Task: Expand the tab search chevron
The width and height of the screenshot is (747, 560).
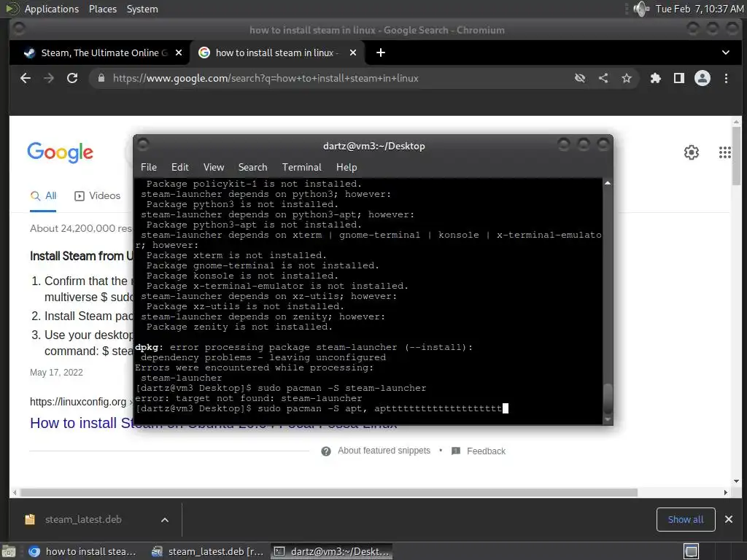Action: coord(726,52)
